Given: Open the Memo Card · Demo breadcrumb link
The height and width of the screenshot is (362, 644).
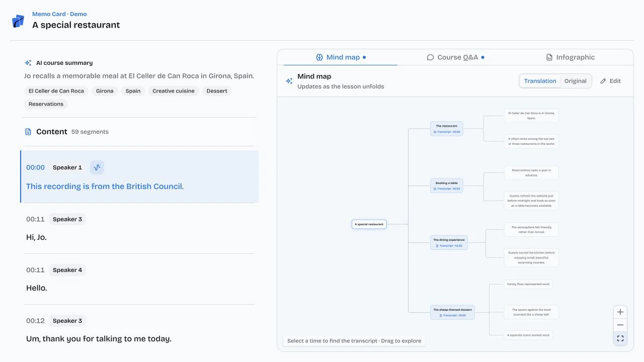Looking at the screenshot, I should 59,14.
